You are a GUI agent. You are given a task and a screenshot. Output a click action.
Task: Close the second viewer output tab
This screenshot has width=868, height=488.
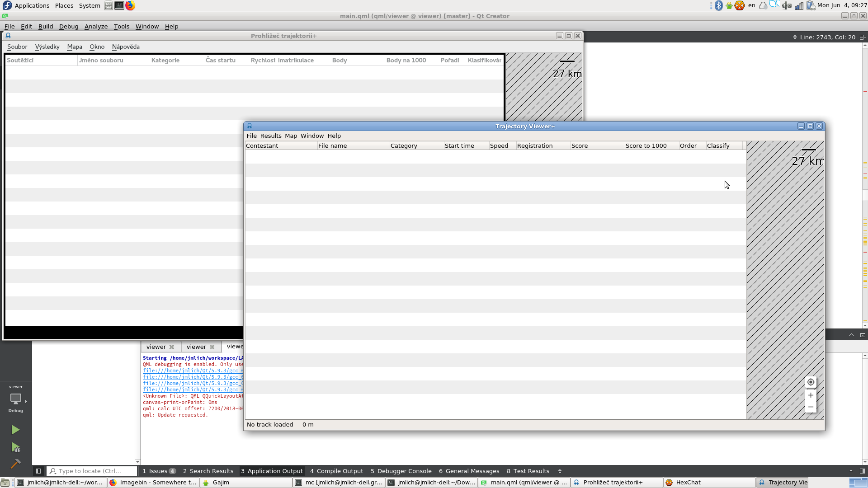[212, 347]
